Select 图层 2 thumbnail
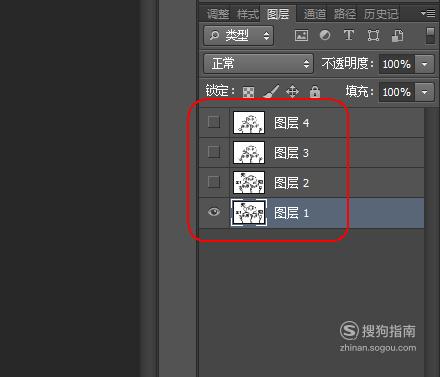The image size is (440, 377). pyautogui.click(x=249, y=183)
